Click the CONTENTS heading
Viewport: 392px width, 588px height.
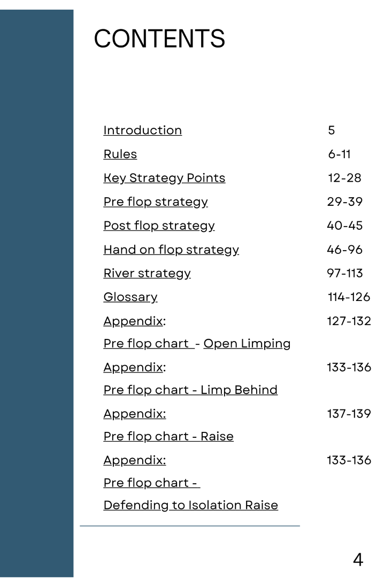click(x=159, y=38)
